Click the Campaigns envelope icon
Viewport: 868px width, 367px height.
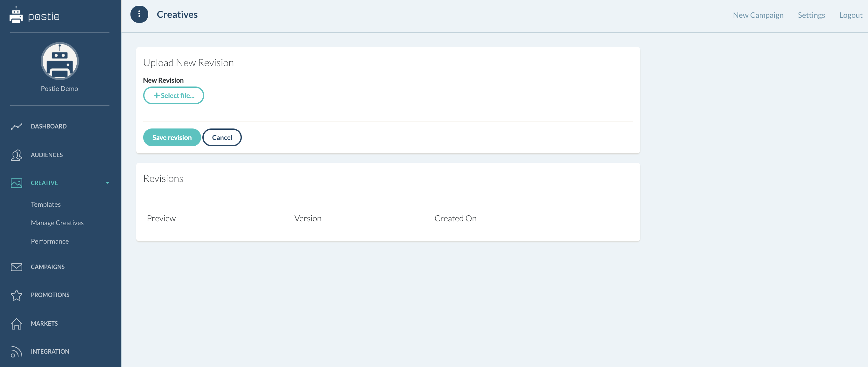pyautogui.click(x=16, y=267)
